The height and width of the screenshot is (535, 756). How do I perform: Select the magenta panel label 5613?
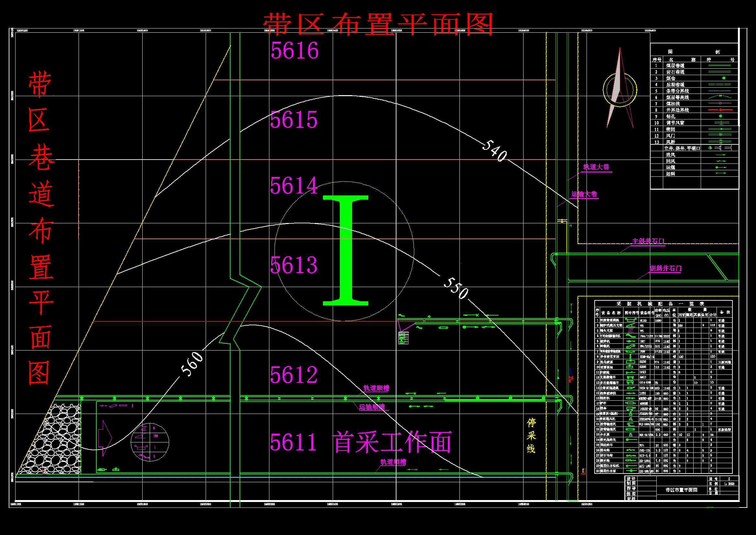[294, 265]
